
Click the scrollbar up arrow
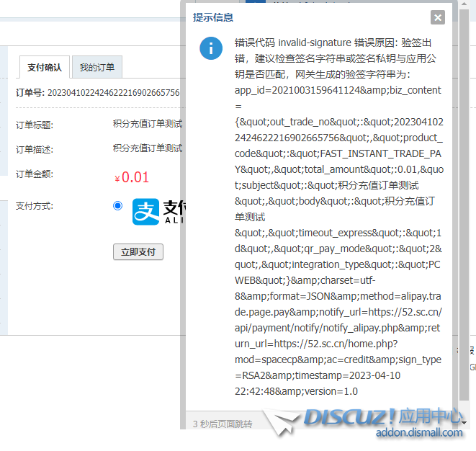pyautogui.click(x=464, y=4)
